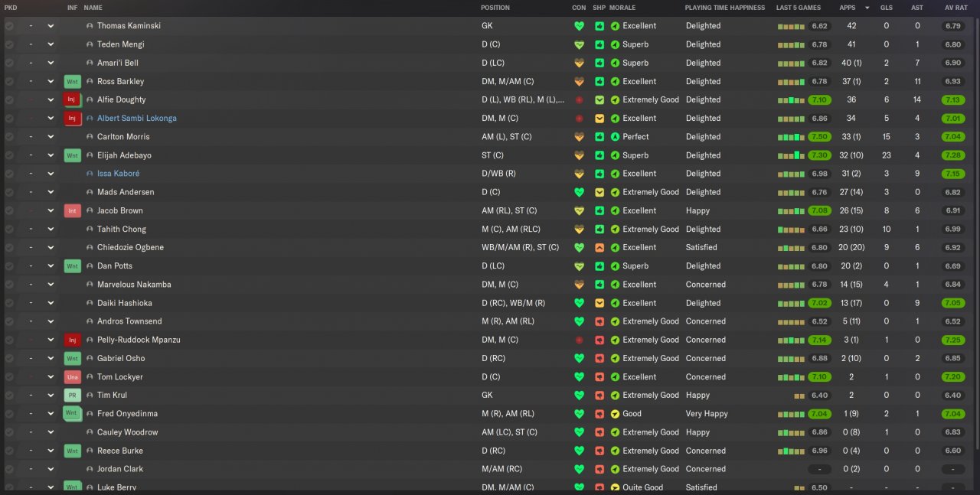Click the Inj badge beside Albert Sambi Lokonga
Screen dimensions: 980x495
click(x=72, y=118)
